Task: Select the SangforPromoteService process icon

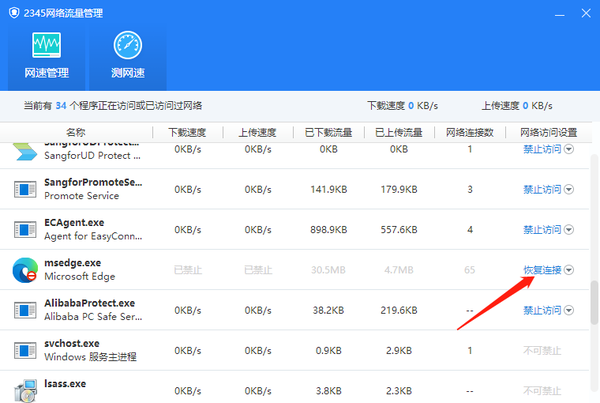Action: click(24, 189)
